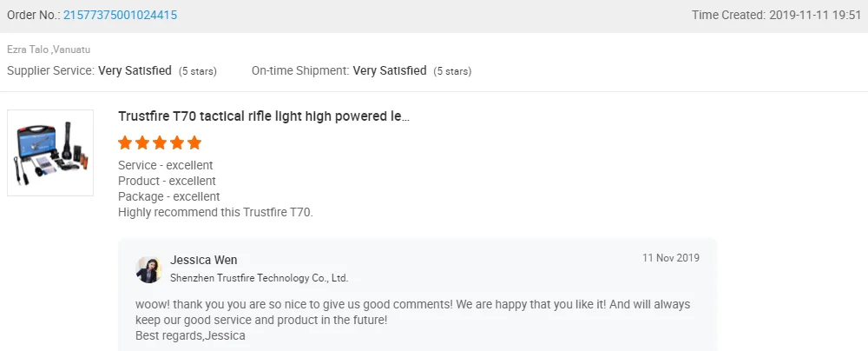Click the "Highly recommend this Trustfire T70" text
This screenshot has height=351, width=868.
coord(215,212)
